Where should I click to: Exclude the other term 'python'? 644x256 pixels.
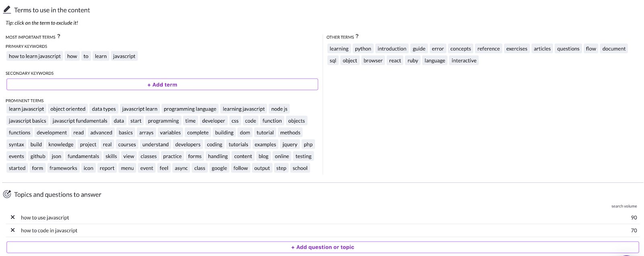coord(363,49)
